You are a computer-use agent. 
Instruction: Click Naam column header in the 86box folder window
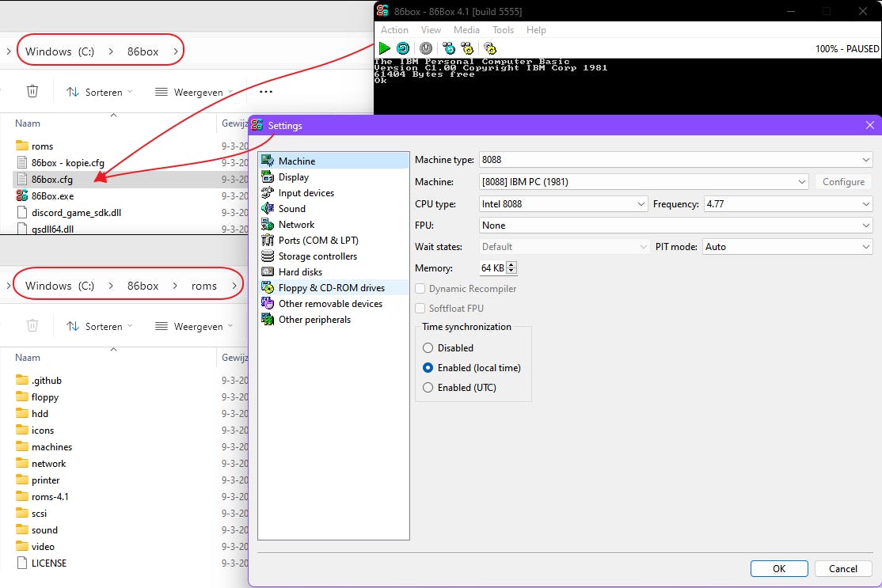pyautogui.click(x=28, y=123)
